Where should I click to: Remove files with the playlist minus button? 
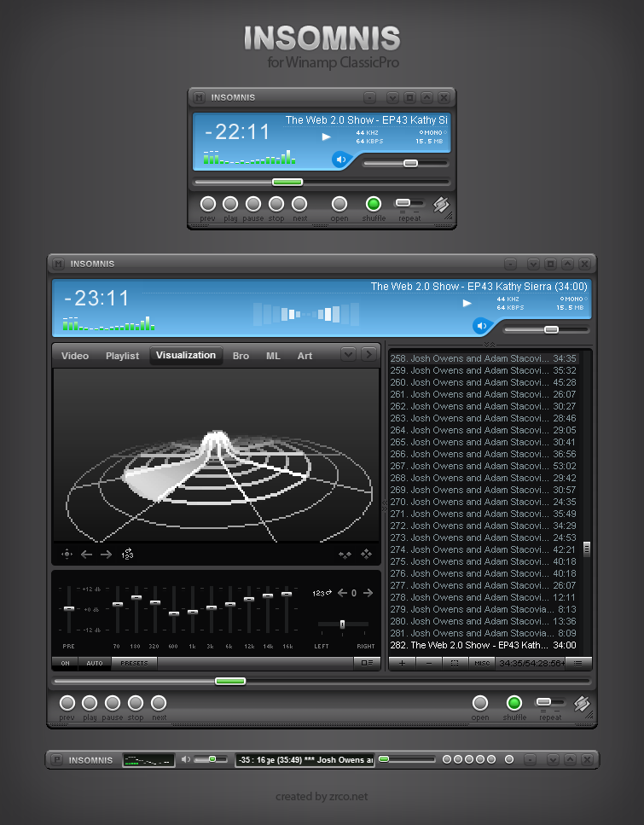[429, 663]
